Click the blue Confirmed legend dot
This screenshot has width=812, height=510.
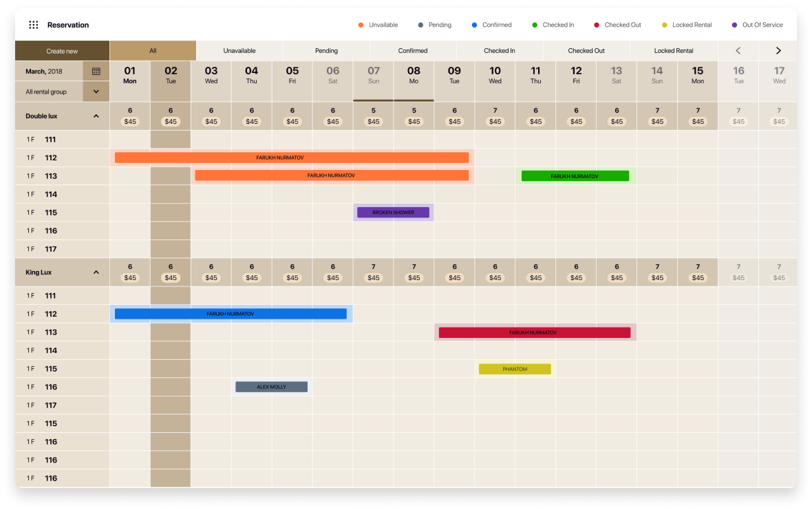(x=474, y=25)
